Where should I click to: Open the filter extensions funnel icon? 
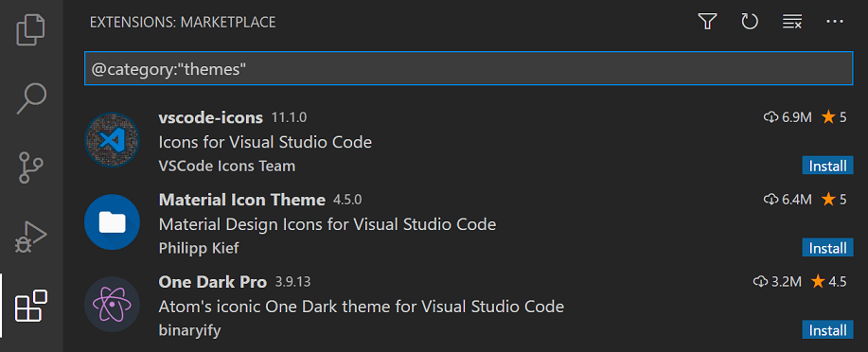(x=707, y=22)
